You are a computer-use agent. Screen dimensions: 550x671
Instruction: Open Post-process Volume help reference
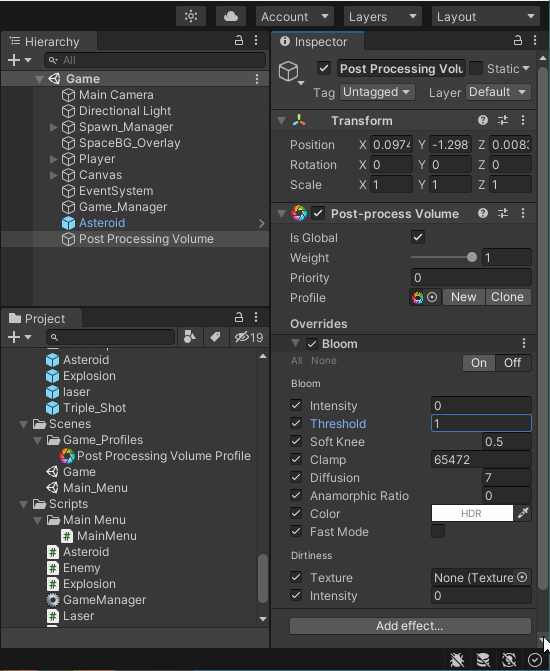tap(483, 213)
